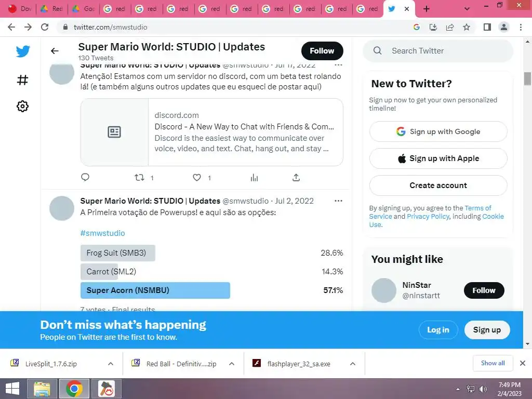
Task: Click the volume icon in system tray
Action: (483, 389)
